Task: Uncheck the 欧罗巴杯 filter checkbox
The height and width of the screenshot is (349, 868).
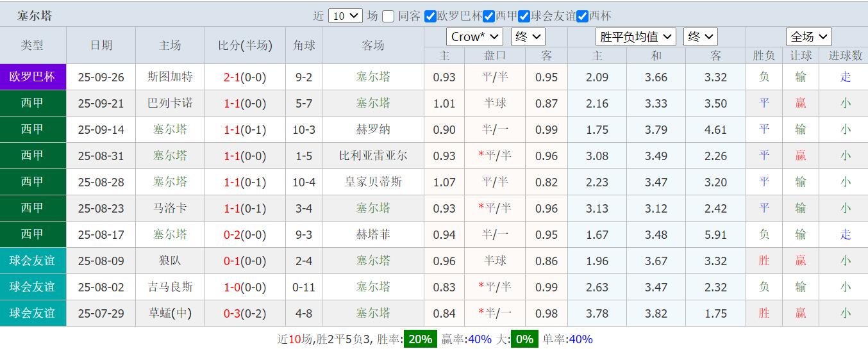Action: (431, 16)
